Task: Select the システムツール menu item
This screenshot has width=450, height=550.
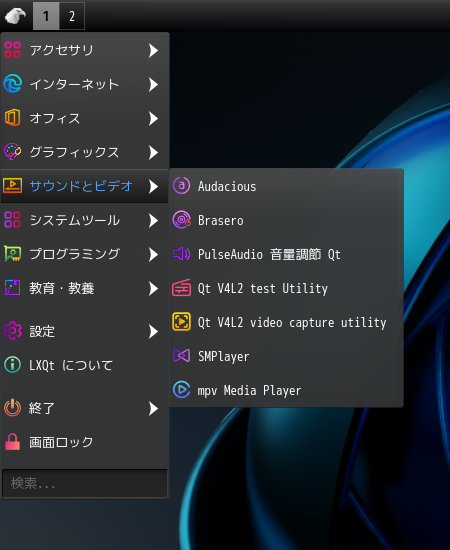Action: point(85,220)
